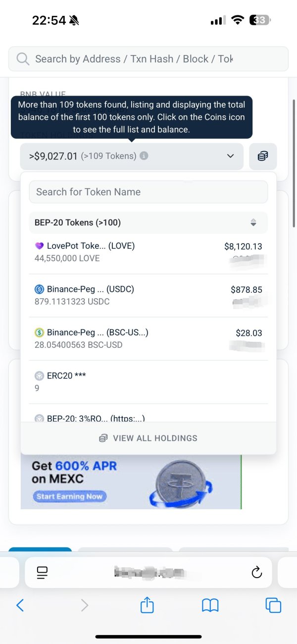Go back with Safari's back arrow
The width and height of the screenshot is (297, 644).
(20, 605)
